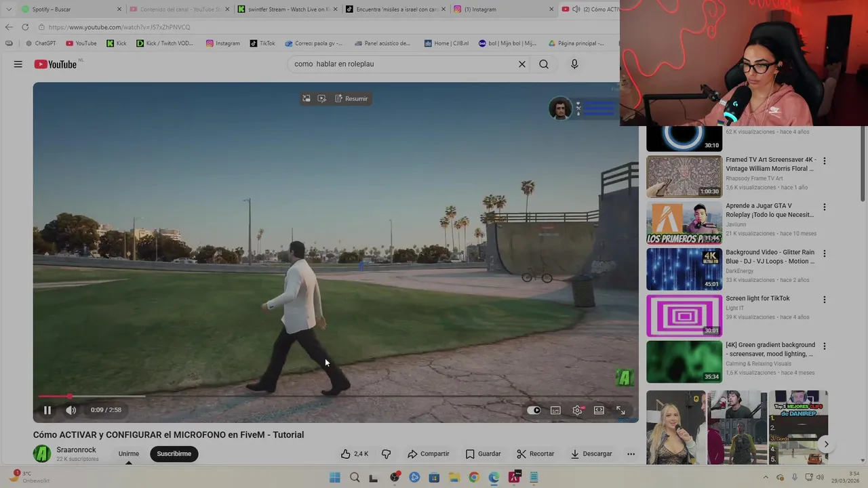This screenshot has height=488, width=868.
Task: Dislike the video
Action: point(386,454)
